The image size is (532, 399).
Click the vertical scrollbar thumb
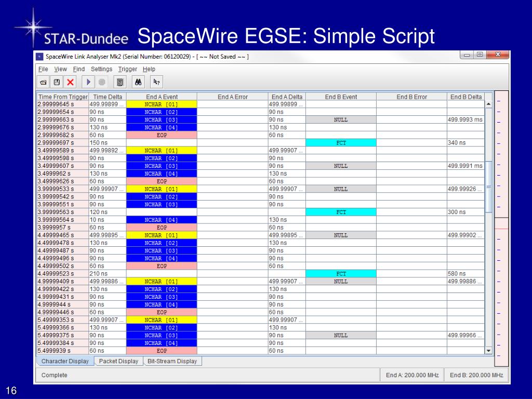488,187
